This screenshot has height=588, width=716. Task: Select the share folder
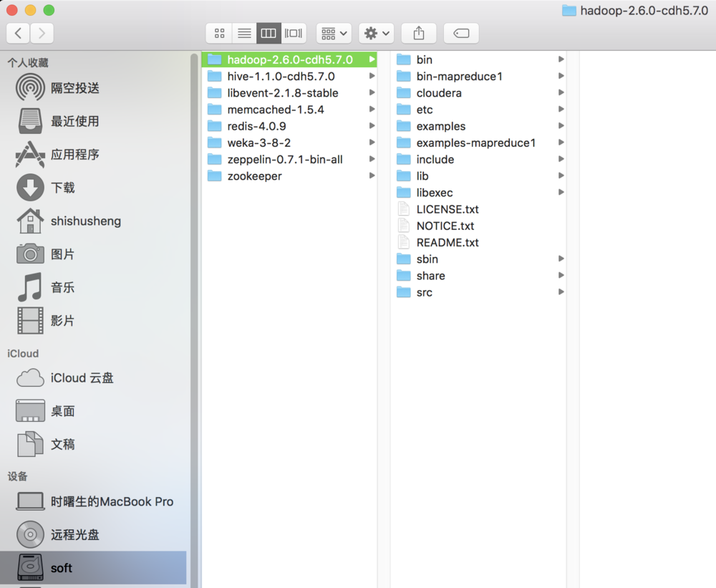point(478,276)
